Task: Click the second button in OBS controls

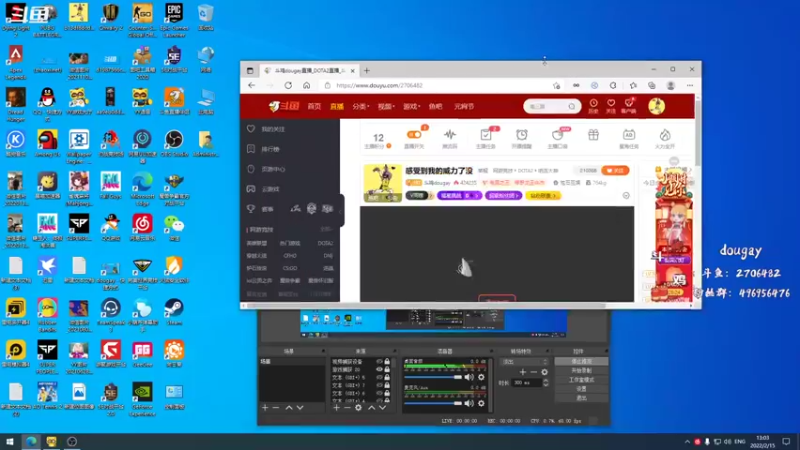Action: 581,370
